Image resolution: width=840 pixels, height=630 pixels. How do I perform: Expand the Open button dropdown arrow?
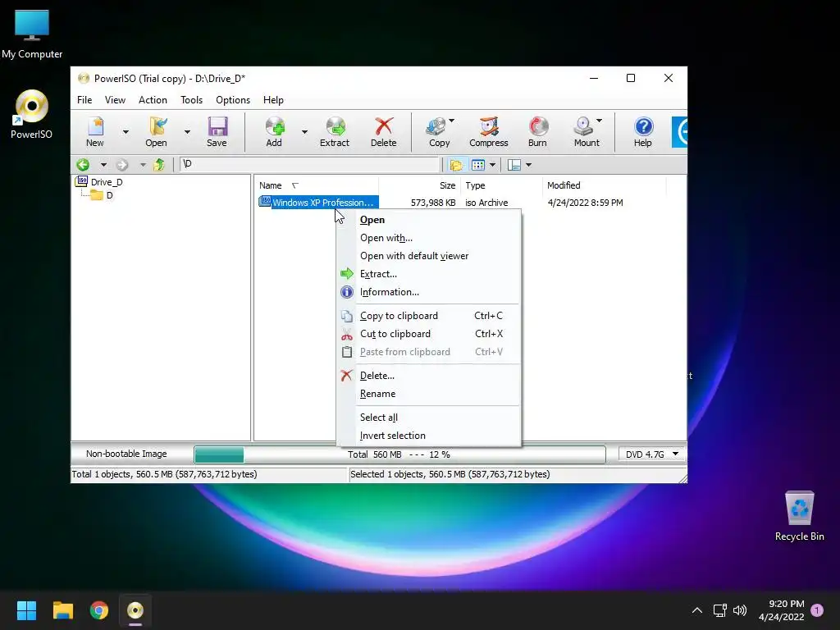click(187, 132)
